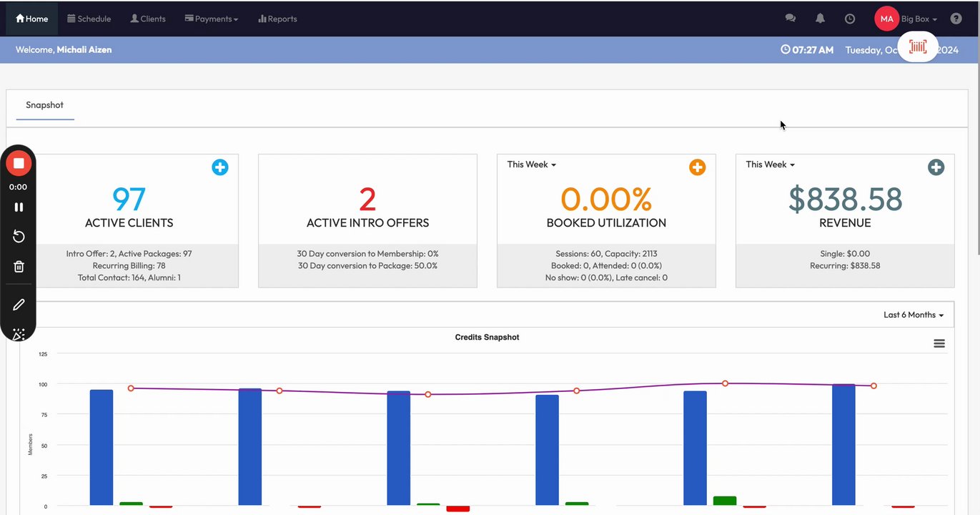Click the last blue bar in chart

click(843, 445)
